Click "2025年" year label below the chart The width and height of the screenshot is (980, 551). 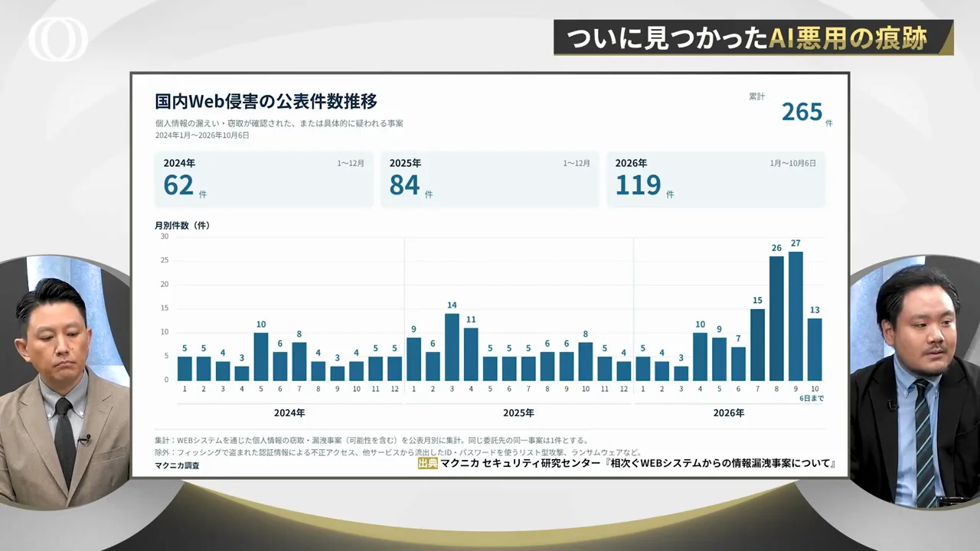(x=518, y=413)
